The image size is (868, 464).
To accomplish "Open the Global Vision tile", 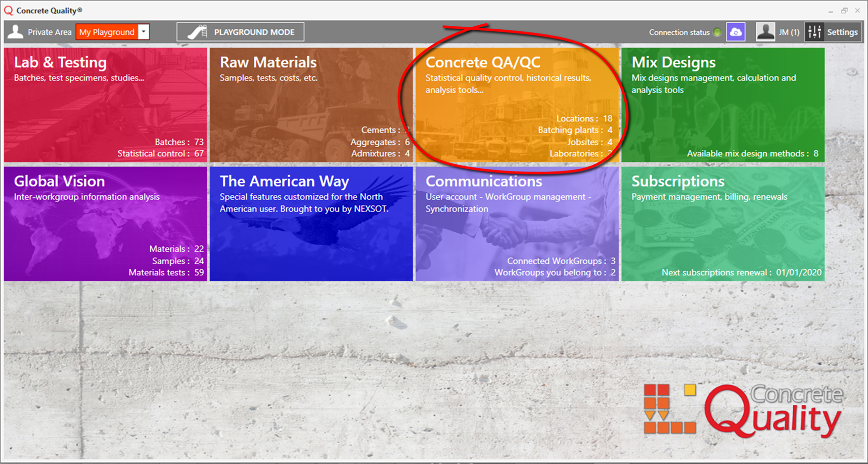I will click(x=106, y=224).
